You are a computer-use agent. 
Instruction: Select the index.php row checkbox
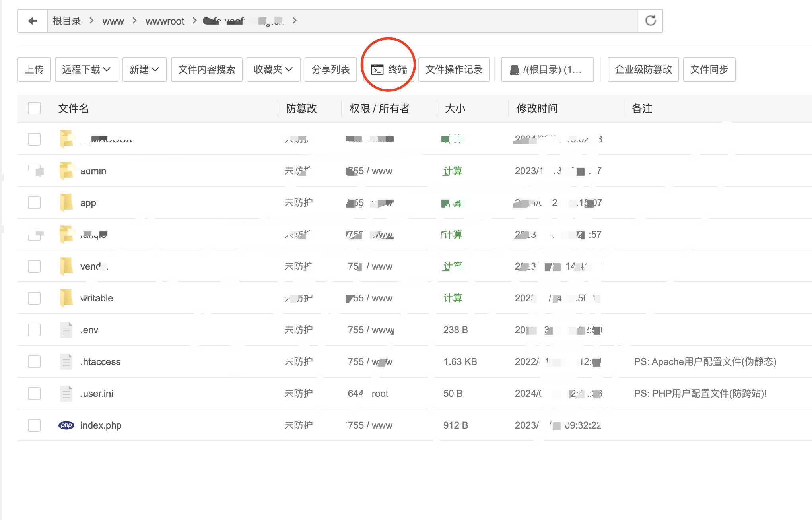click(x=34, y=425)
